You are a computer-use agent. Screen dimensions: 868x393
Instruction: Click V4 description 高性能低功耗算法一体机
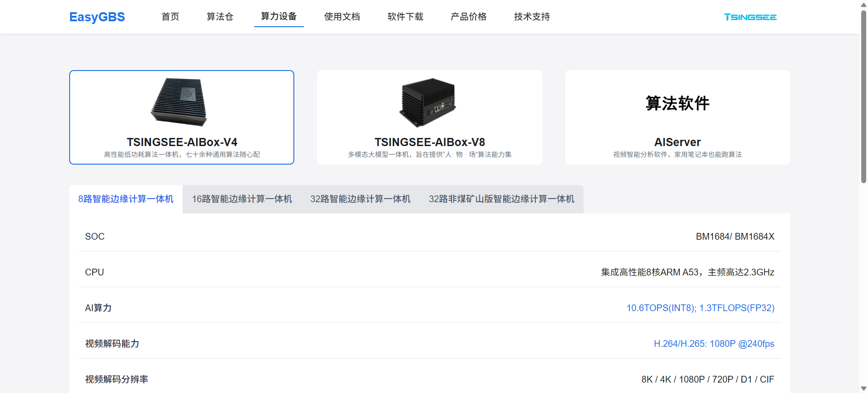[182, 155]
